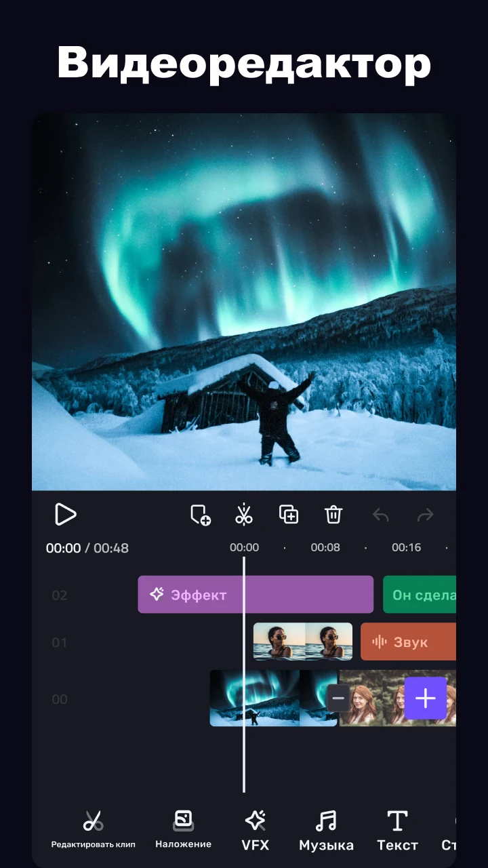
Task: Click the 00:08 mark on timeline ruler
Action: point(325,547)
